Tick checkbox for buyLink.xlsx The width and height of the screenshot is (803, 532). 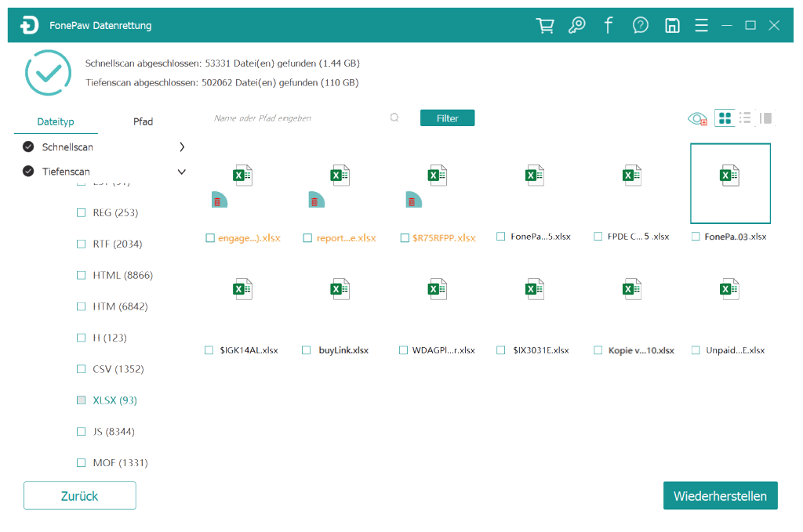click(x=307, y=350)
